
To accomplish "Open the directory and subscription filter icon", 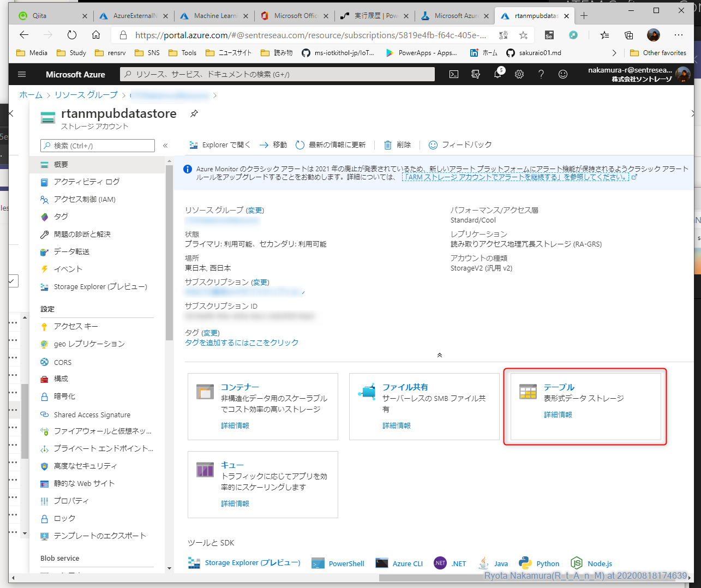I will pyautogui.click(x=476, y=74).
